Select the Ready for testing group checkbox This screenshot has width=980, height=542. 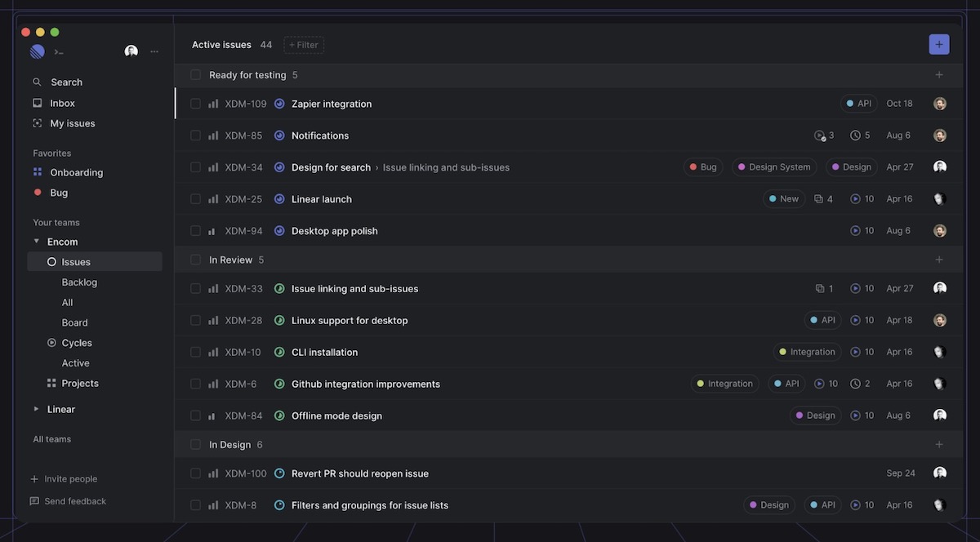(x=196, y=74)
